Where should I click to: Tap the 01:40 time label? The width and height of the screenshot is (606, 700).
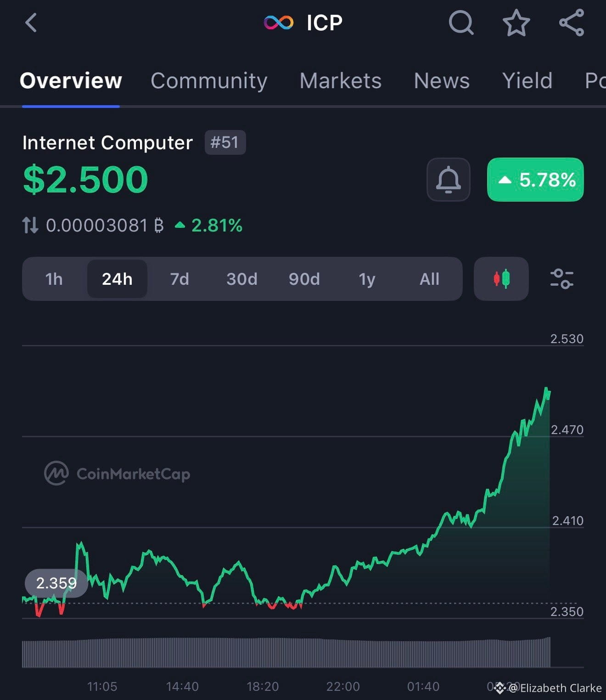click(x=423, y=687)
